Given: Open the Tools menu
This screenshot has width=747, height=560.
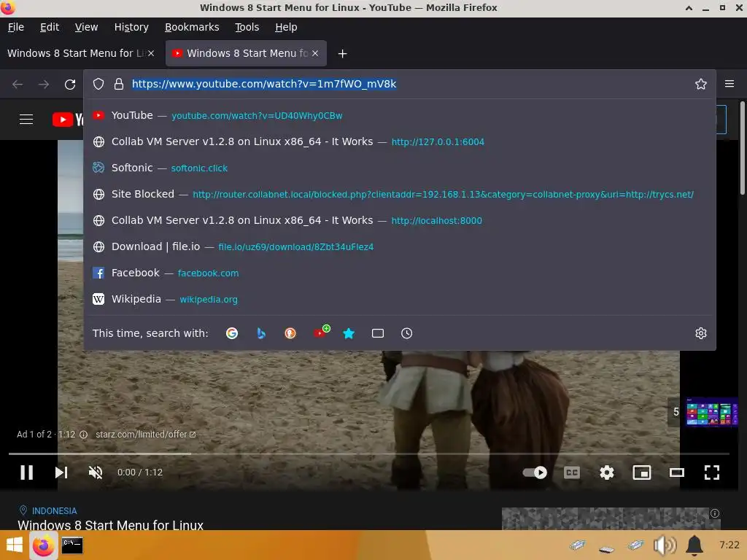Looking at the screenshot, I should [247, 27].
